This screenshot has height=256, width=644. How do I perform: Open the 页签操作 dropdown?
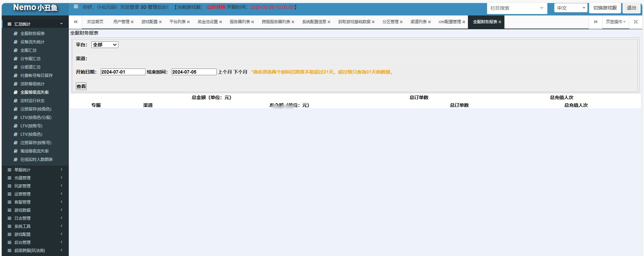615,22
